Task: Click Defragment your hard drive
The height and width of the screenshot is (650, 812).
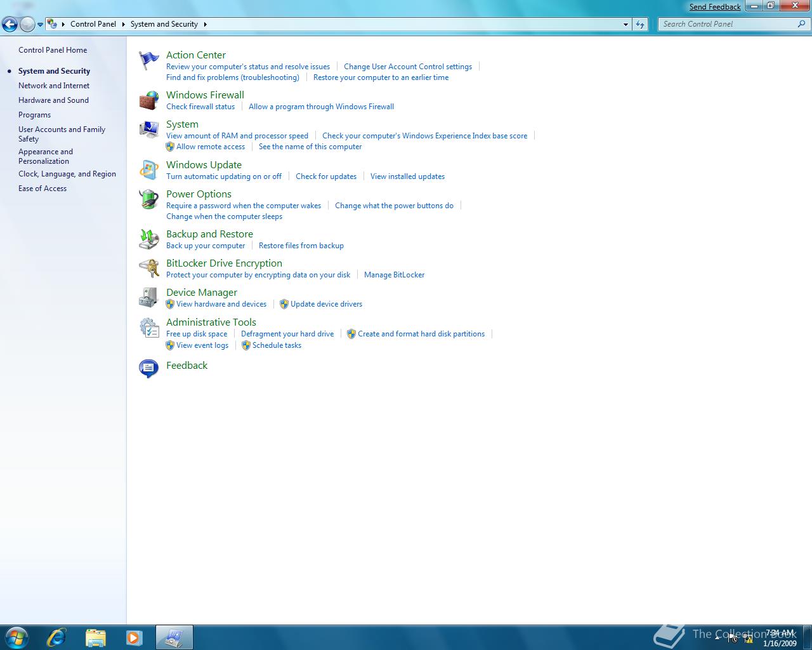Action: coord(287,334)
